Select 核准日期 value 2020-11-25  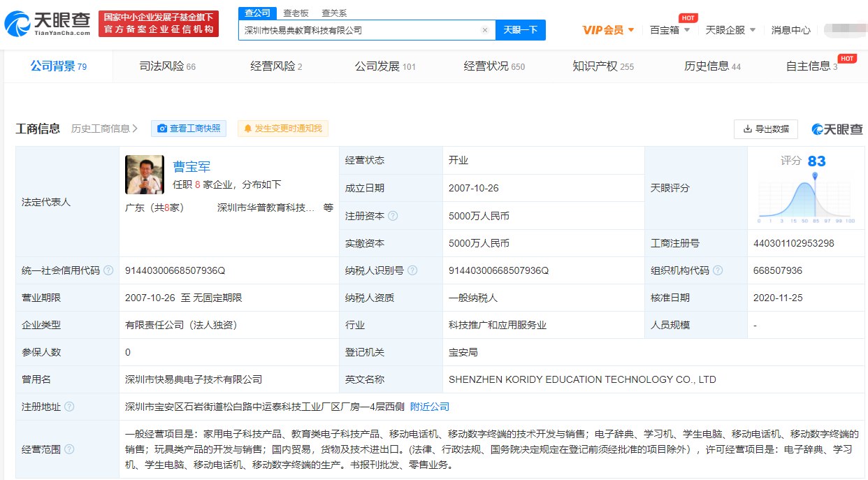[778, 298]
